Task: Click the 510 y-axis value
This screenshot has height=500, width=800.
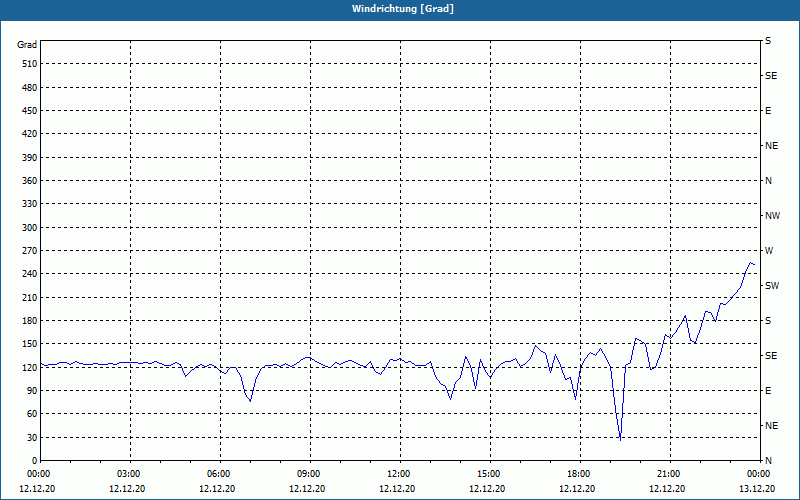Action: pos(30,64)
